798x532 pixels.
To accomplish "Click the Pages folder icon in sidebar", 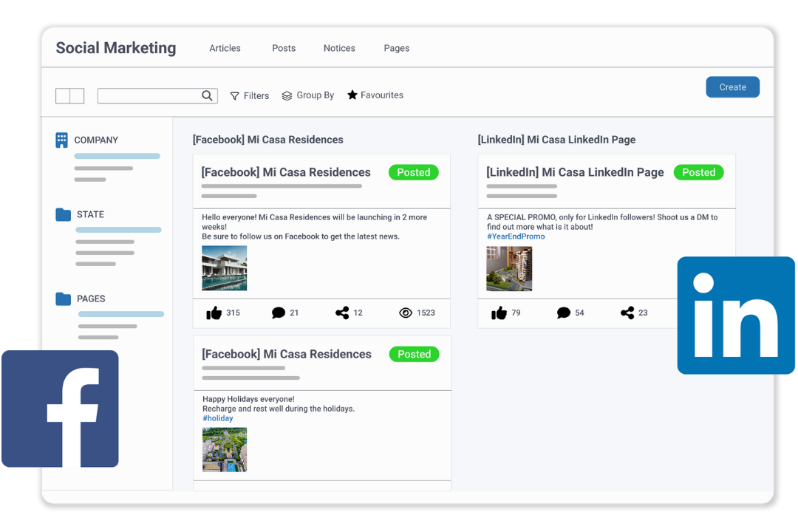I will pyautogui.click(x=63, y=299).
